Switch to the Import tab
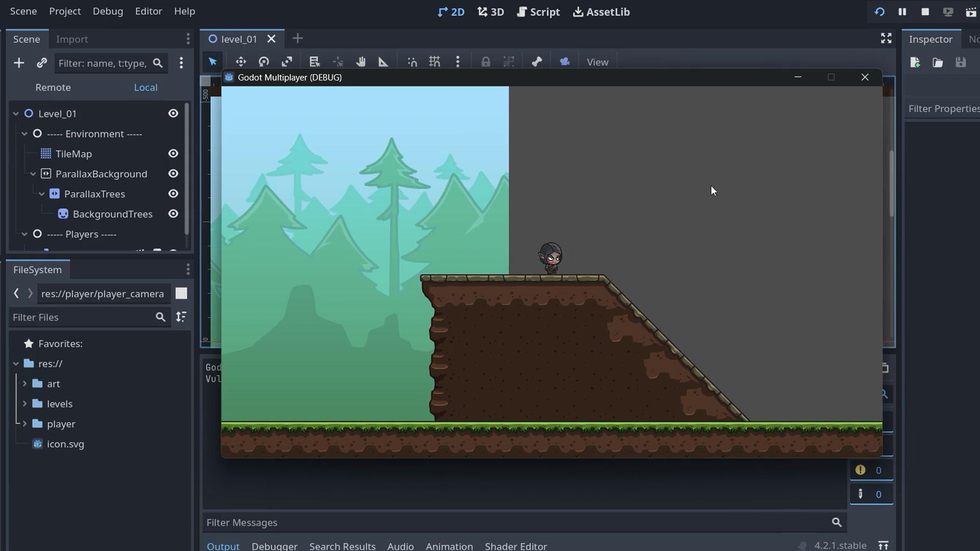980x551 pixels. pyautogui.click(x=72, y=39)
